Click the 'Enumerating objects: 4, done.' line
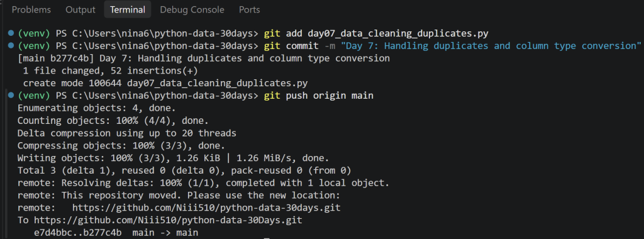Image resolution: width=644 pixels, height=239 pixels. tap(96, 108)
